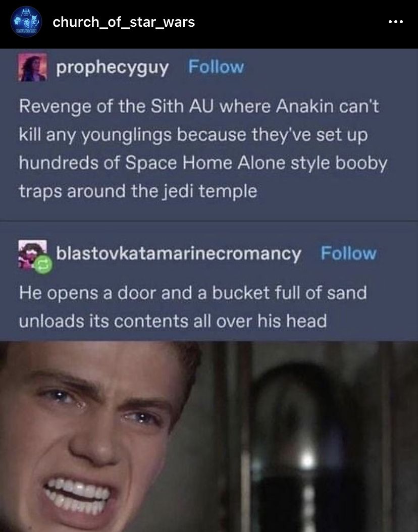Open the church_of_star_wars profile avatar
Viewport: 418px width, 532px height.
pos(26,22)
